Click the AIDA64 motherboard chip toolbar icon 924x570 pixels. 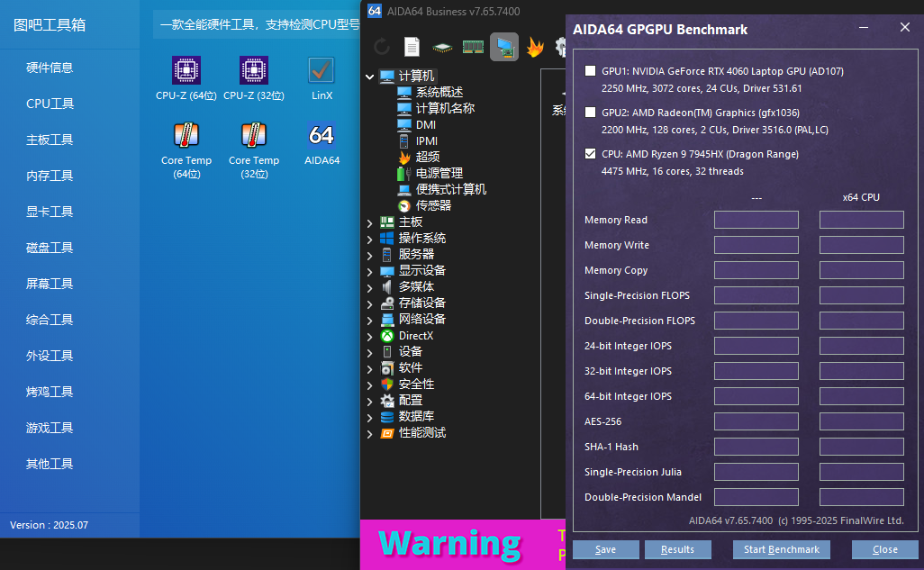[442, 47]
